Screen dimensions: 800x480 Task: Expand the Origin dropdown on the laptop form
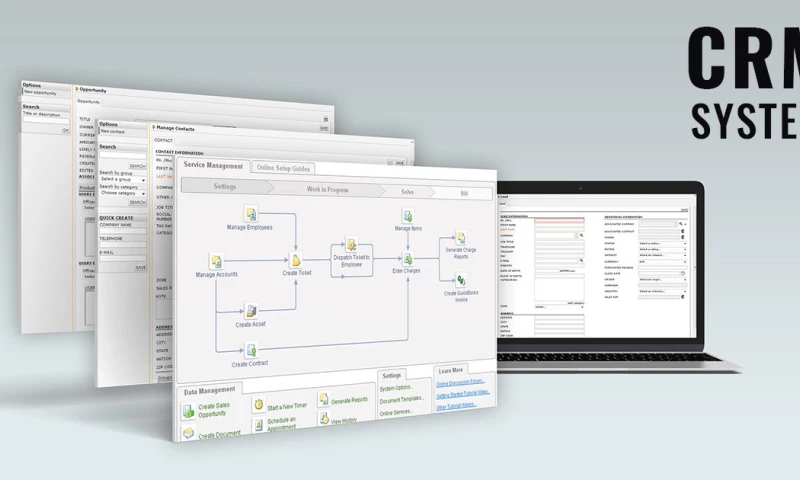pos(662,280)
